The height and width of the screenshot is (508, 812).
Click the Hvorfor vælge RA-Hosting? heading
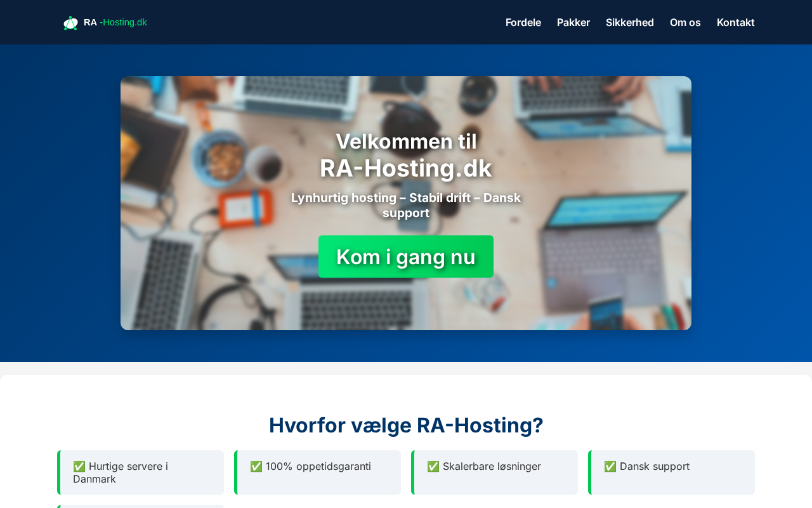point(406,425)
